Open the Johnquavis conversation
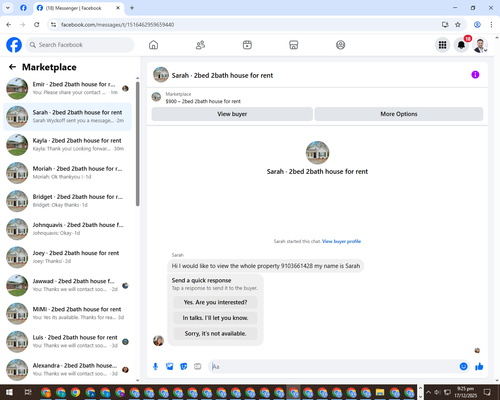 tap(67, 229)
